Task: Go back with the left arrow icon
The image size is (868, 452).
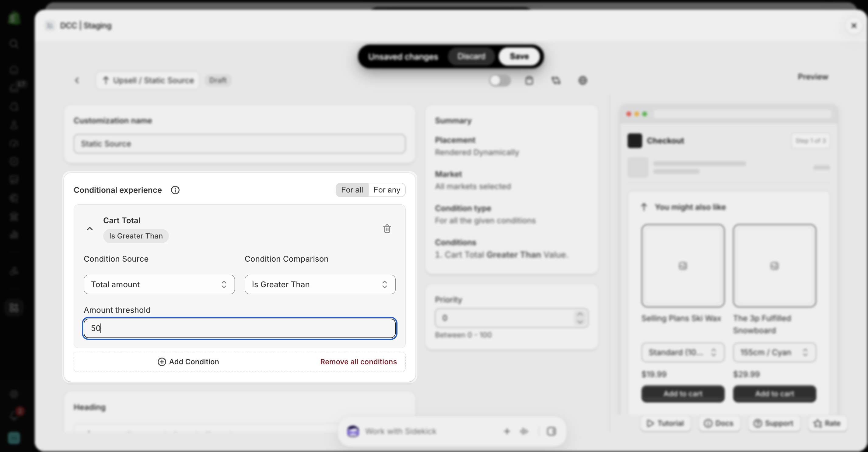Action: tap(77, 80)
